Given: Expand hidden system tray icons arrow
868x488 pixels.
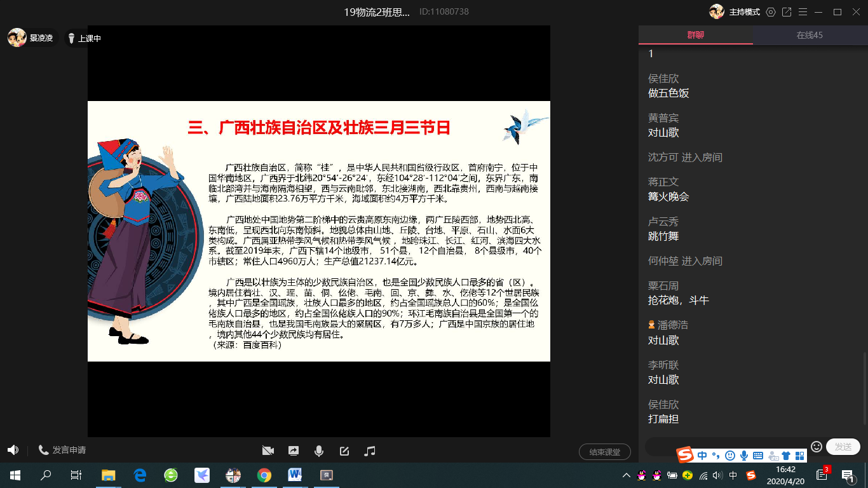Looking at the screenshot, I should pyautogui.click(x=627, y=475).
